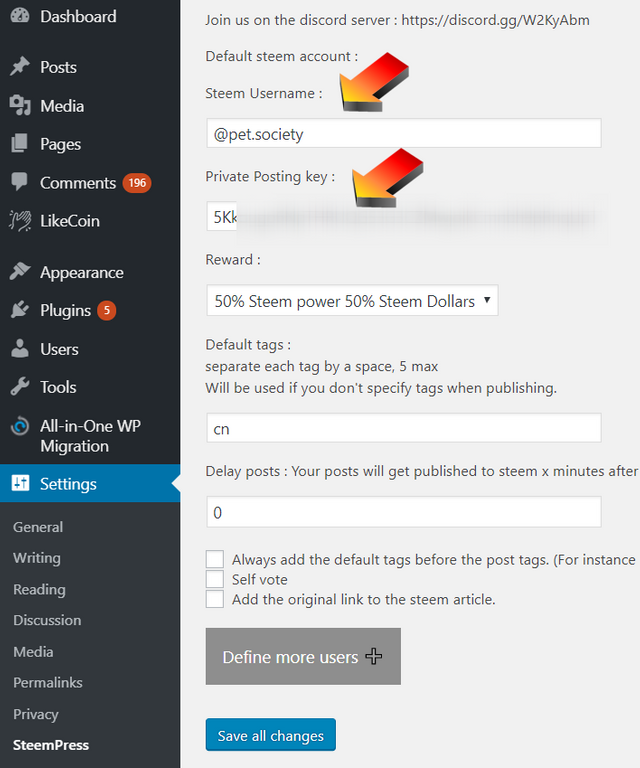The height and width of the screenshot is (768, 640).
Task: Click the Media camera-note icon
Action: click(20, 105)
